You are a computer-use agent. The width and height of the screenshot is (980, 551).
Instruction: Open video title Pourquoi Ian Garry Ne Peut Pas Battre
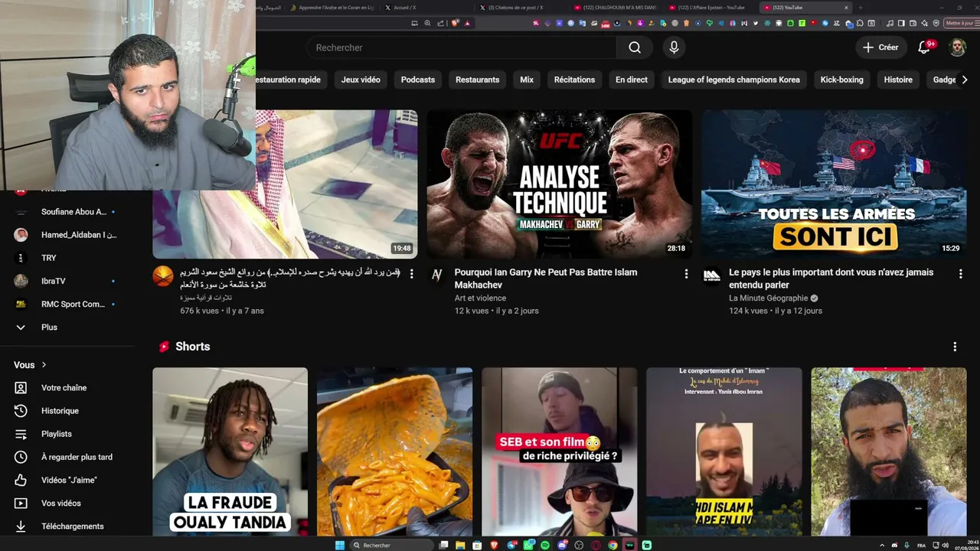pos(546,279)
